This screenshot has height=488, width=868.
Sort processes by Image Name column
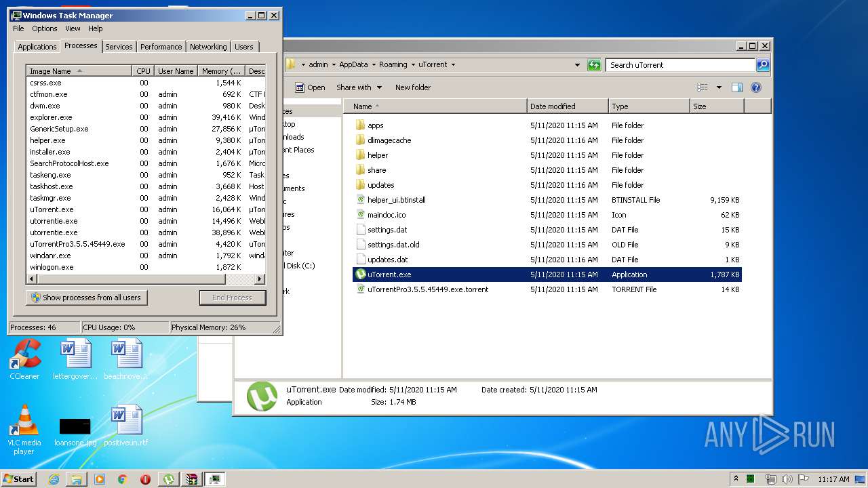point(79,71)
